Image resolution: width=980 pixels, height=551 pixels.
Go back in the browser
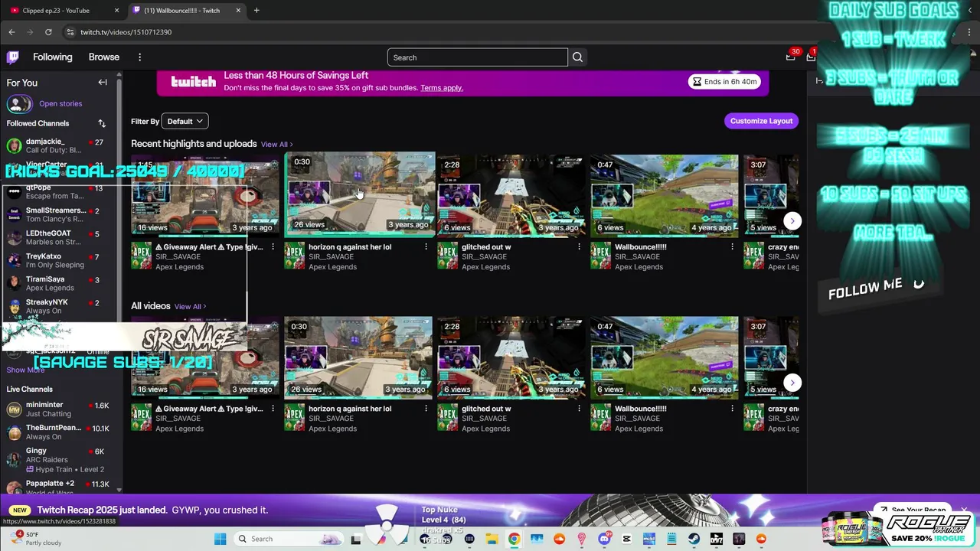(x=11, y=32)
